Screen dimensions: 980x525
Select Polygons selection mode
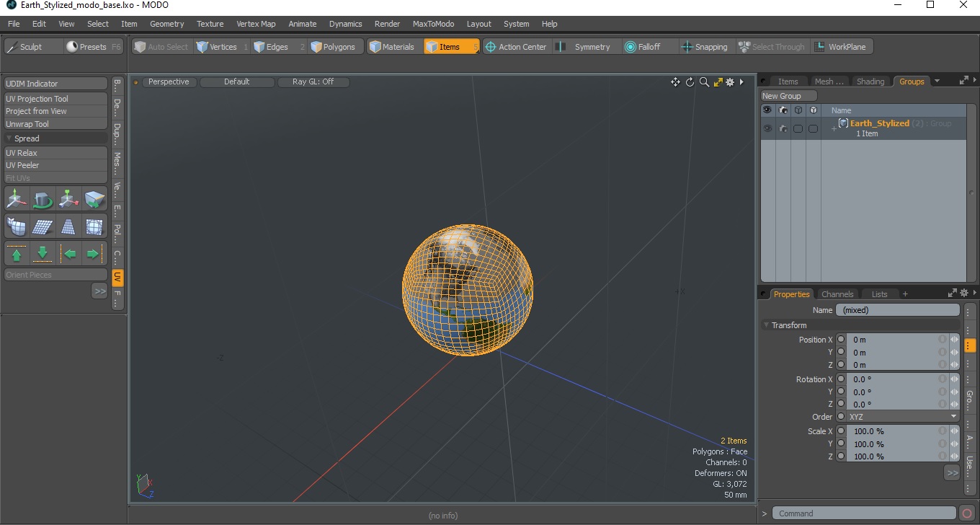[x=334, y=47]
